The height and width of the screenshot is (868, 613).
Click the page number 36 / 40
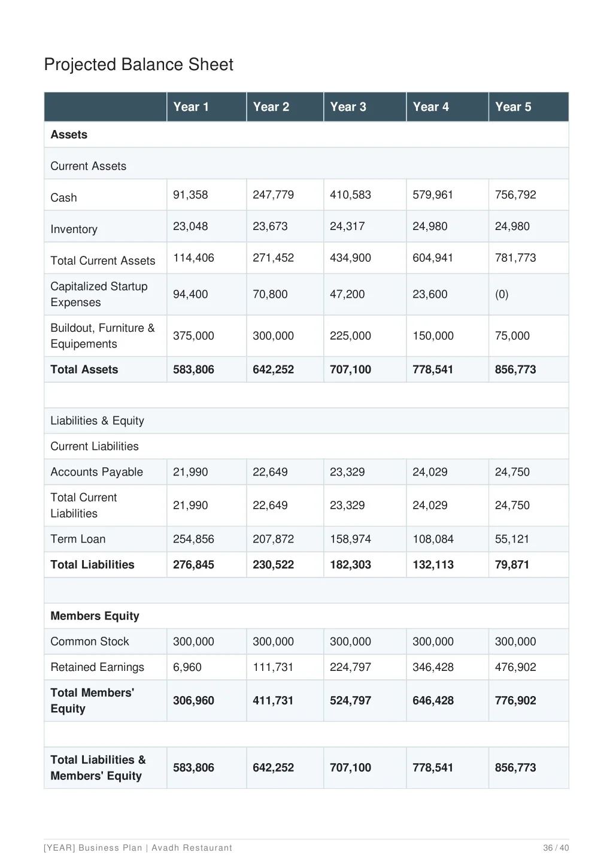coord(556,848)
